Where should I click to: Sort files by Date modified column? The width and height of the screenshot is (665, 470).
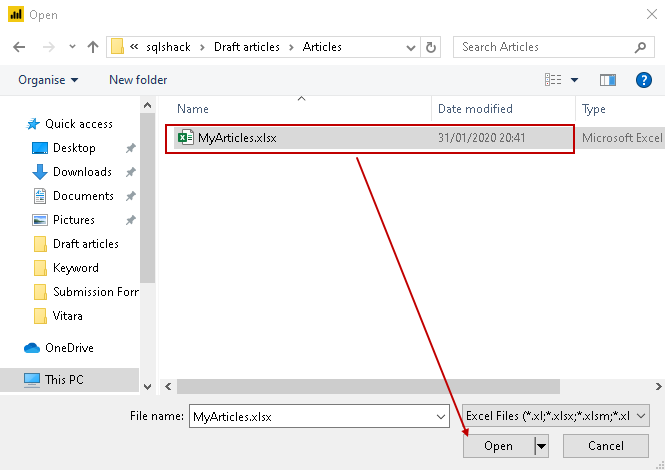475,109
